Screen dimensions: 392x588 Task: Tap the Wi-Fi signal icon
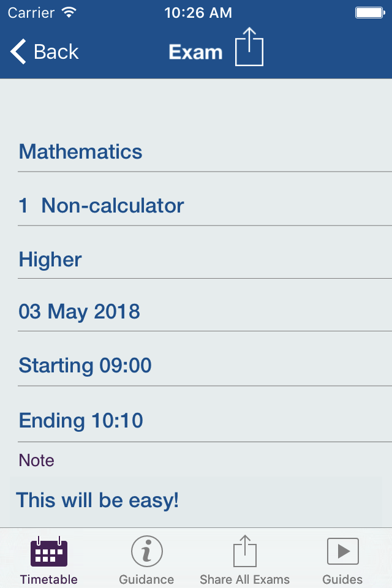tap(69, 12)
